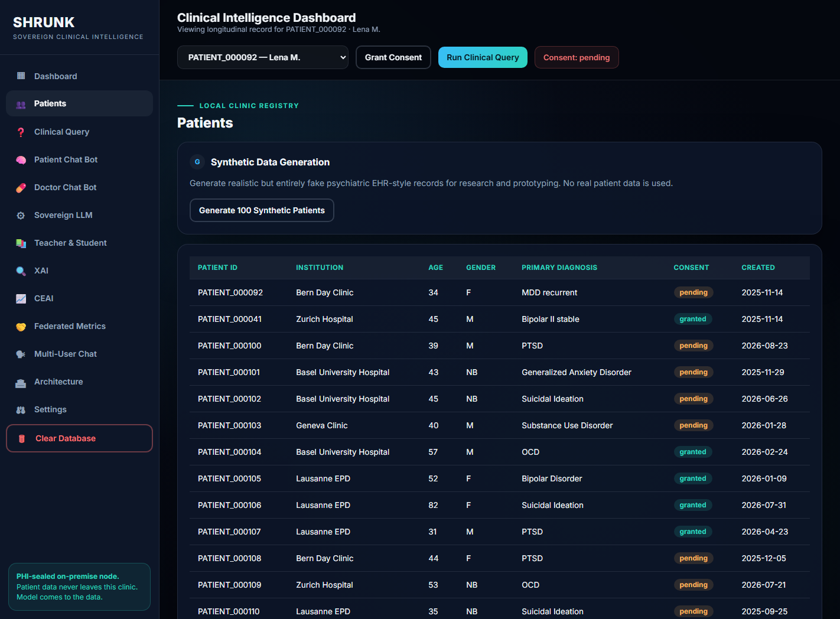Click the PHI-sealed on-premise node notice
This screenshot has width=840, height=619.
point(79,587)
